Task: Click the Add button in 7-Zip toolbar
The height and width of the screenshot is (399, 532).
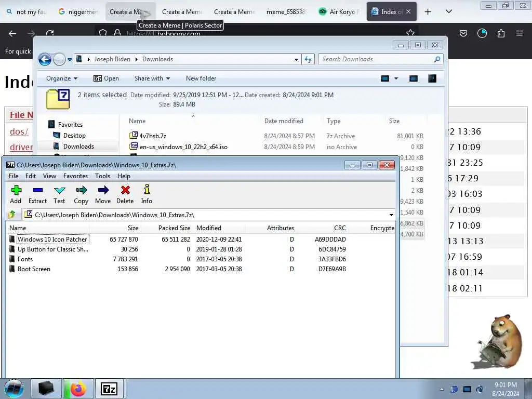Action: [x=16, y=194]
